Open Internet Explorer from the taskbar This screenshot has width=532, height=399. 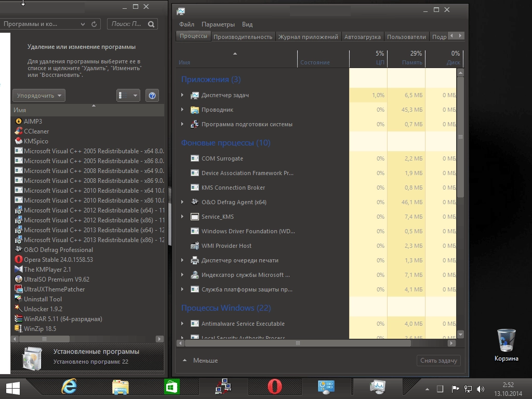pos(69,387)
